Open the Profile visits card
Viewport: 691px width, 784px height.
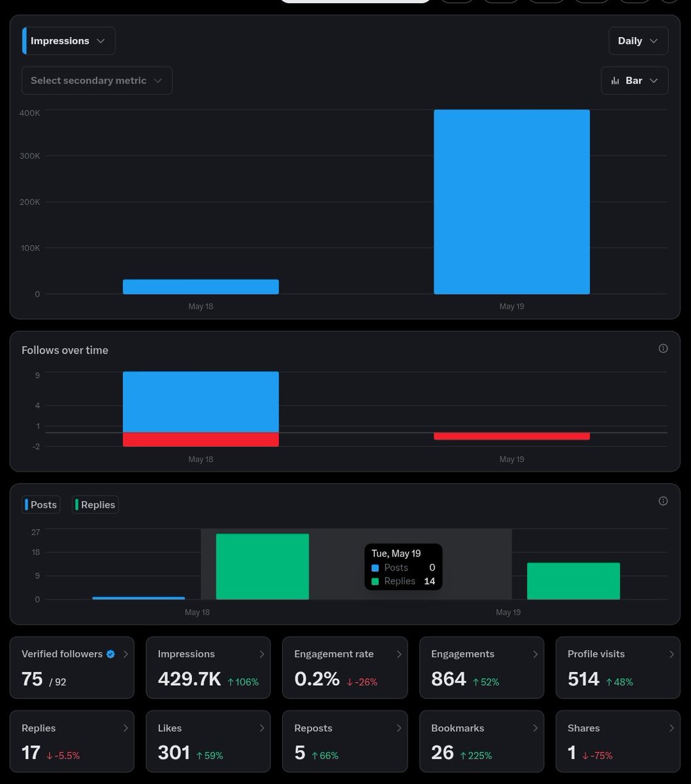618,668
